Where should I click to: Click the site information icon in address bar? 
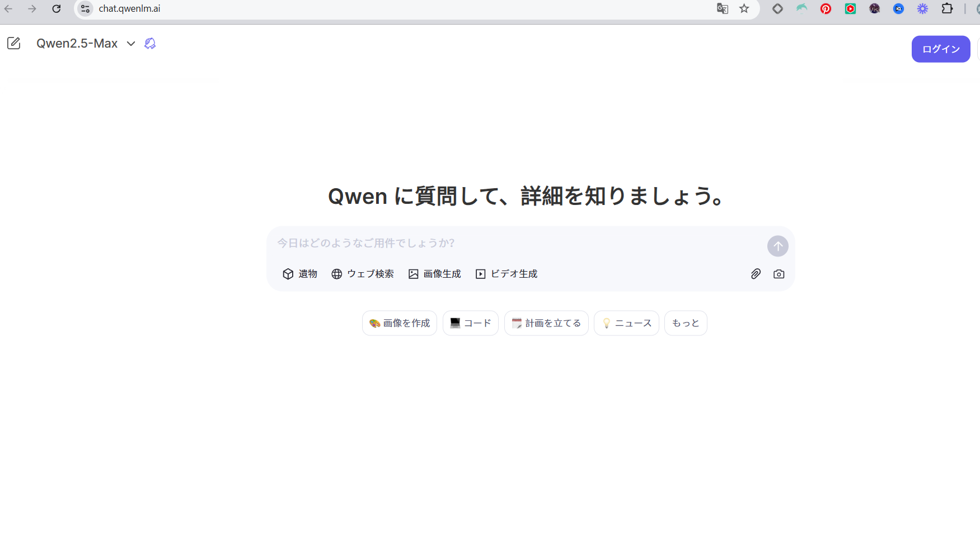pyautogui.click(x=85, y=8)
